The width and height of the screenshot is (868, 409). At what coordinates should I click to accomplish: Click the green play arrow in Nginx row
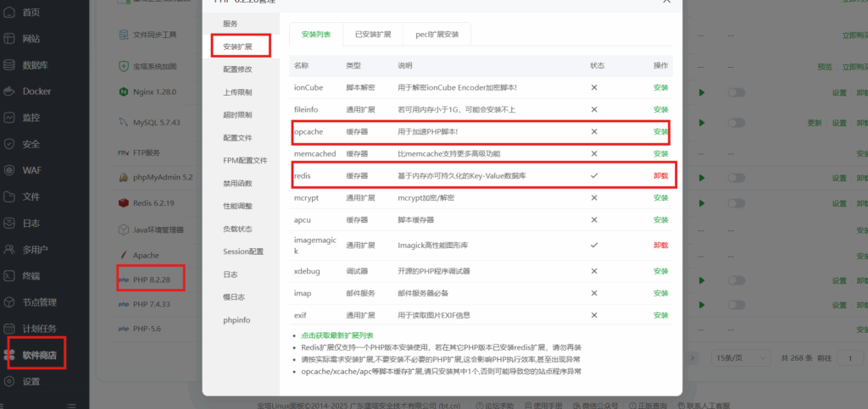tap(702, 92)
